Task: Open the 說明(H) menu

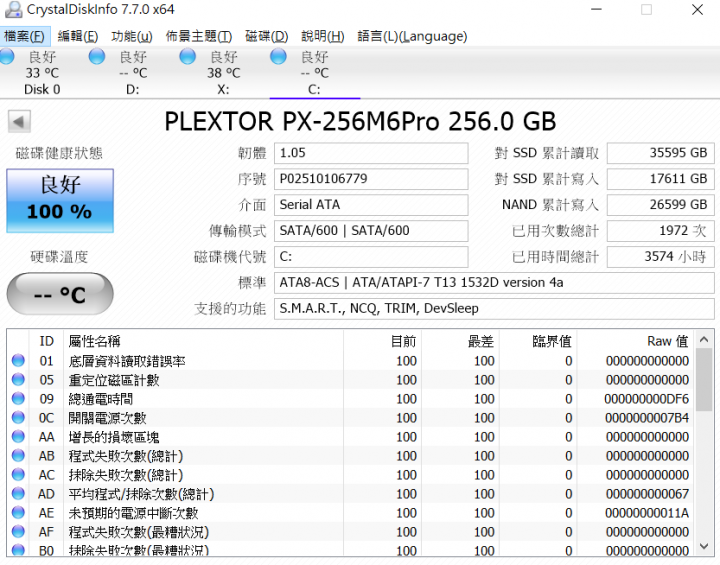Action: tap(323, 36)
